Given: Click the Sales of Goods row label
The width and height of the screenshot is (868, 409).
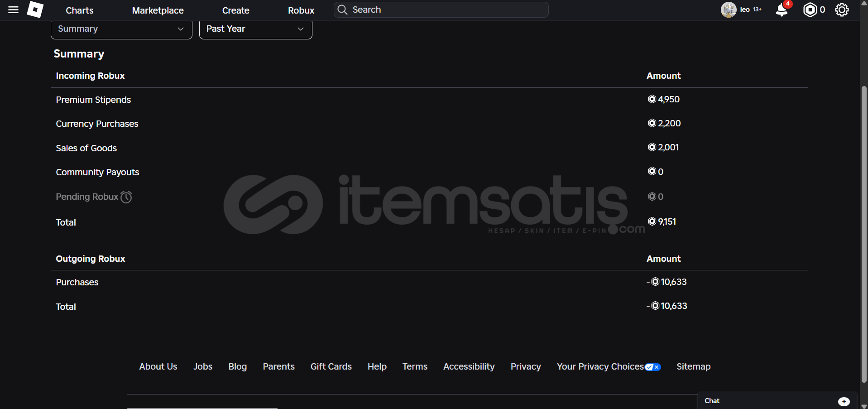Looking at the screenshot, I should [86, 148].
